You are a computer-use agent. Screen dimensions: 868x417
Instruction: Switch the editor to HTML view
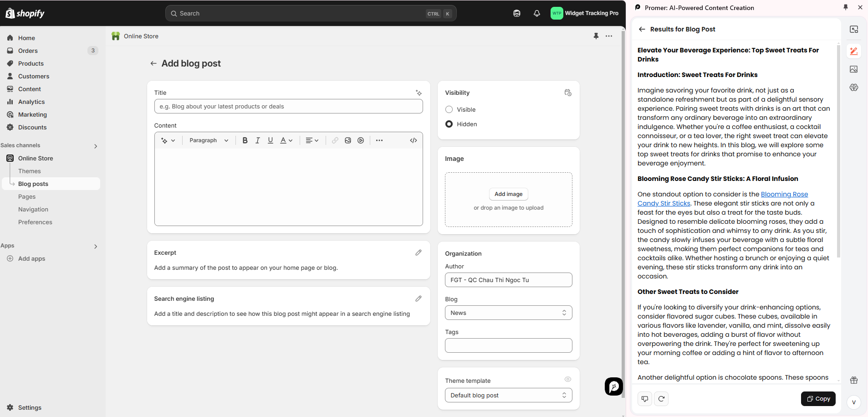pos(414,140)
